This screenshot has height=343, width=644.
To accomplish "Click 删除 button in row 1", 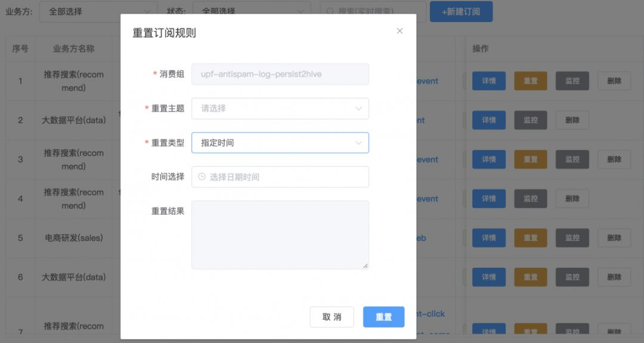I will 614,81.
